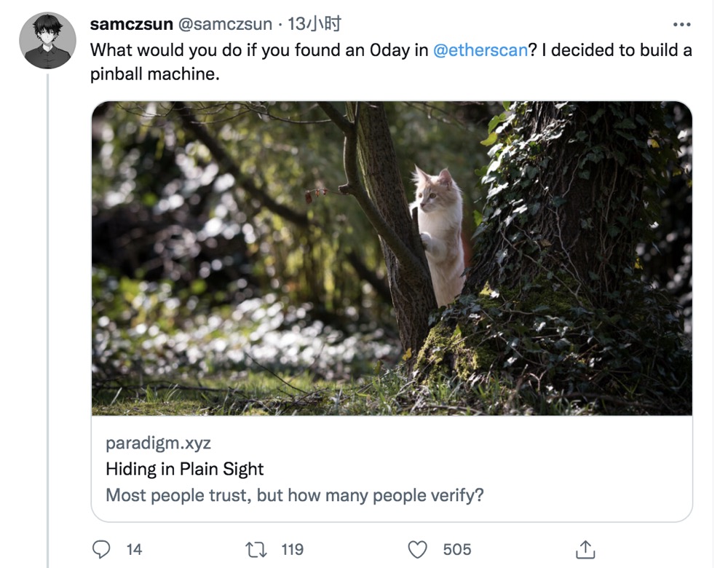Click the "Most people trust" card description

tap(295, 496)
